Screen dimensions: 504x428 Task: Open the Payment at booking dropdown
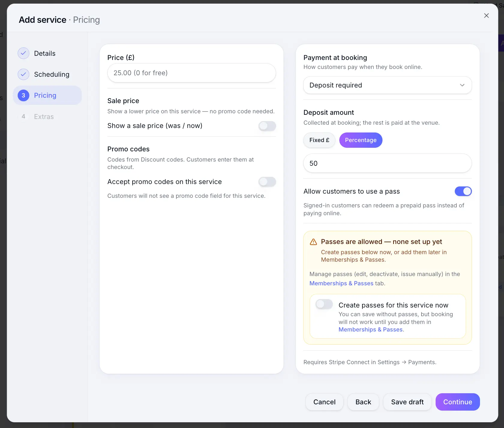[x=387, y=85]
